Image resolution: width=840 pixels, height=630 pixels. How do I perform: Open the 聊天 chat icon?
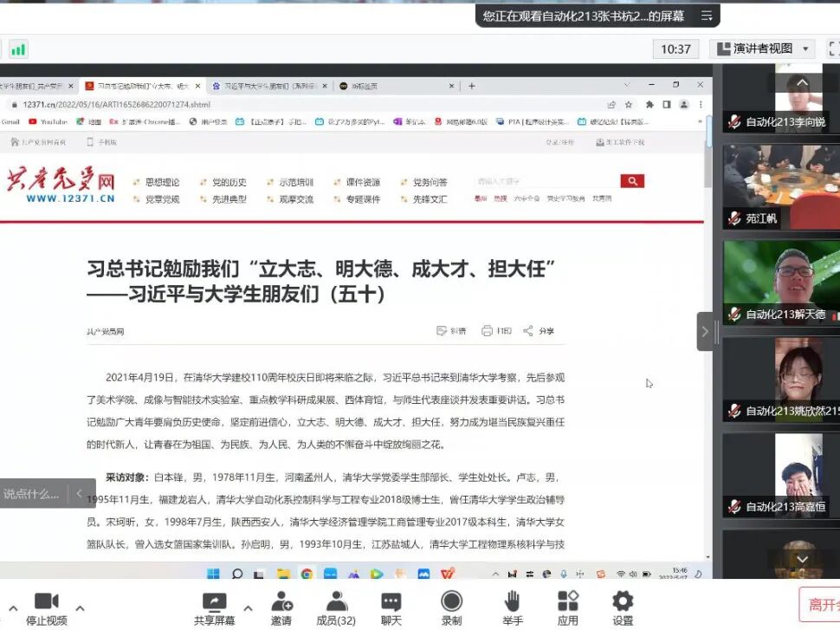pyautogui.click(x=391, y=601)
